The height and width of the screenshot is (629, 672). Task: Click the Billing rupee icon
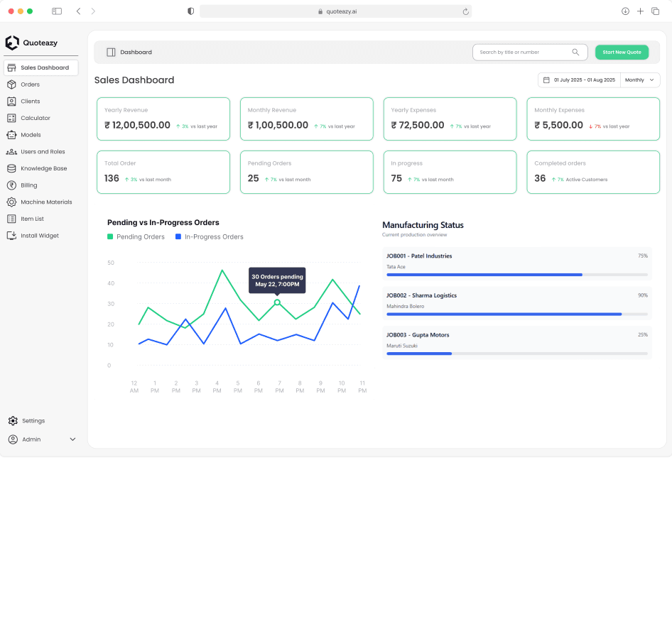[x=11, y=185]
